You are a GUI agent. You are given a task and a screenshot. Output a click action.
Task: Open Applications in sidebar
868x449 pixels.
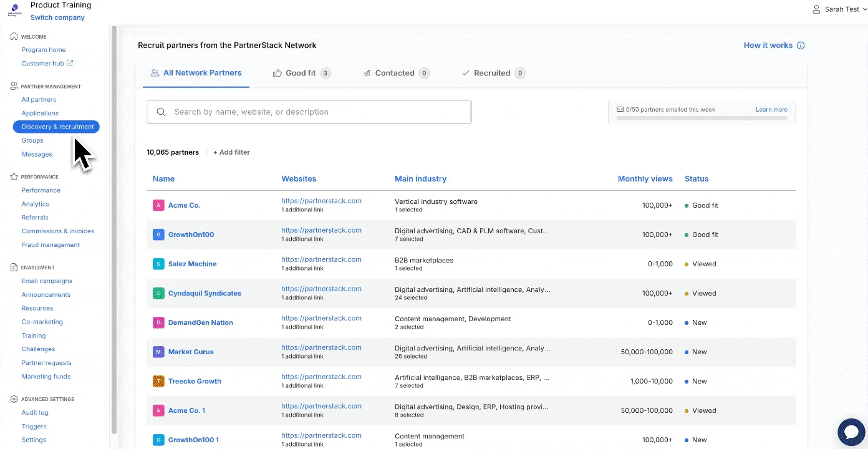point(40,113)
